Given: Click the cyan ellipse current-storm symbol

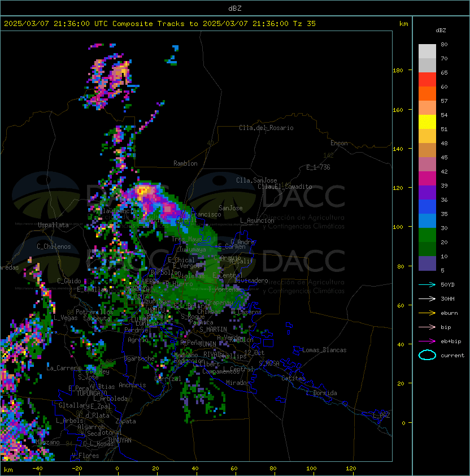Looking at the screenshot, I should click(427, 355).
